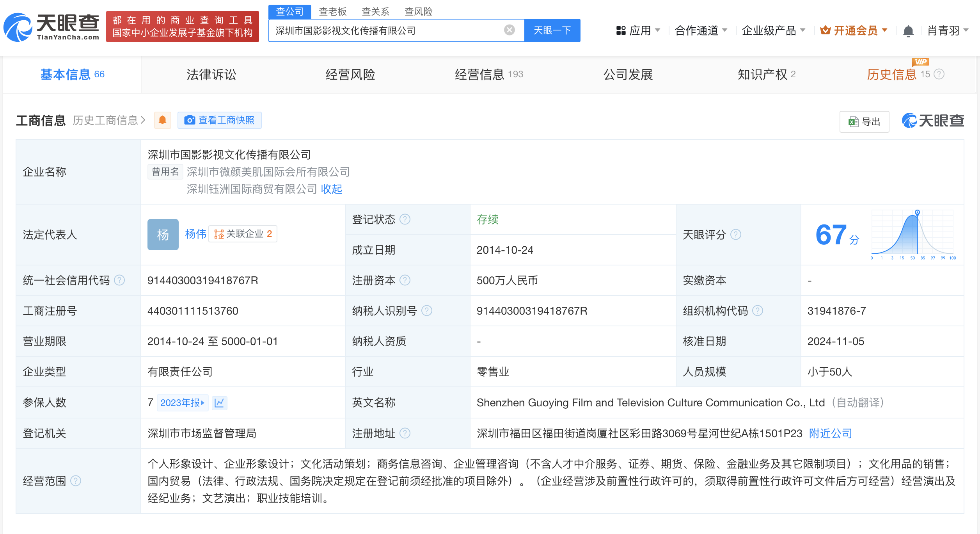The width and height of the screenshot is (980, 534).
Task: Open the notification bell in top bar
Action: pos(908,30)
